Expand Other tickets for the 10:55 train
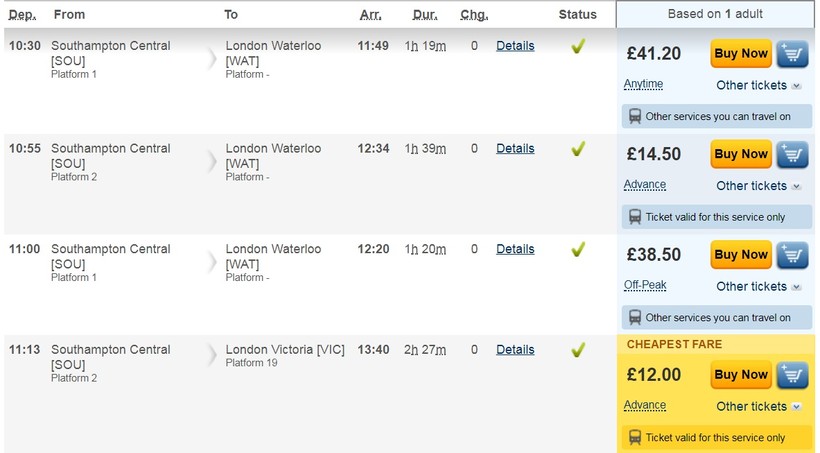Screen dimensions: 820x453 (758, 185)
